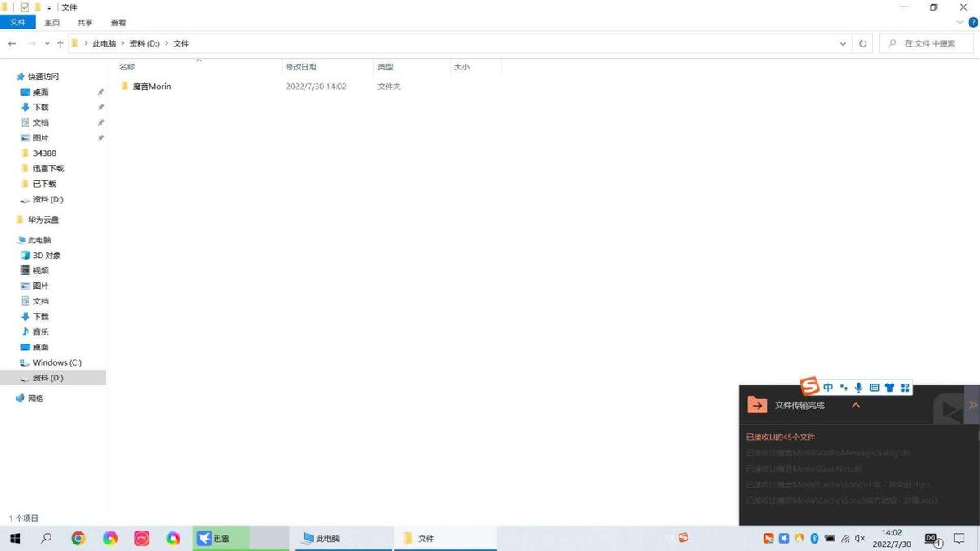The height and width of the screenshot is (551, 980).
Task: Expand the ribbon with the chevron
Action: tap(960, 23)
